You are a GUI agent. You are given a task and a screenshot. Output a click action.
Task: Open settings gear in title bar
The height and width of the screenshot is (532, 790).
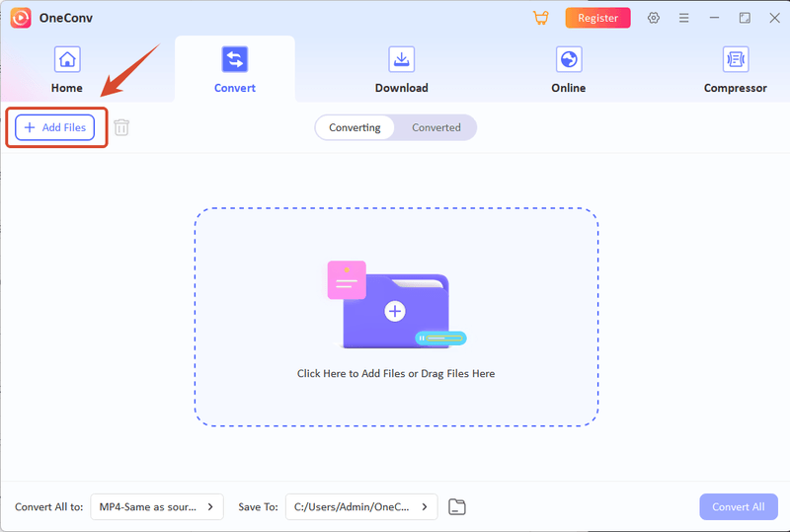tap(654, 18)
